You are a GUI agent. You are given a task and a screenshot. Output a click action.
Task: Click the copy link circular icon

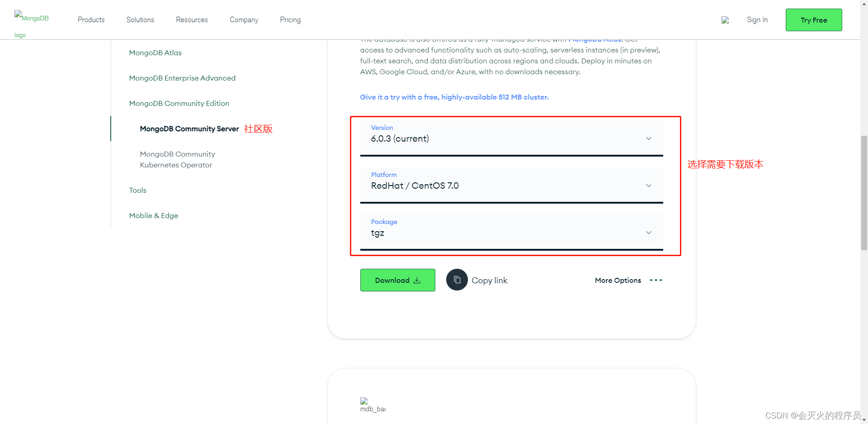pyautogui.click(x=457, y=280)
